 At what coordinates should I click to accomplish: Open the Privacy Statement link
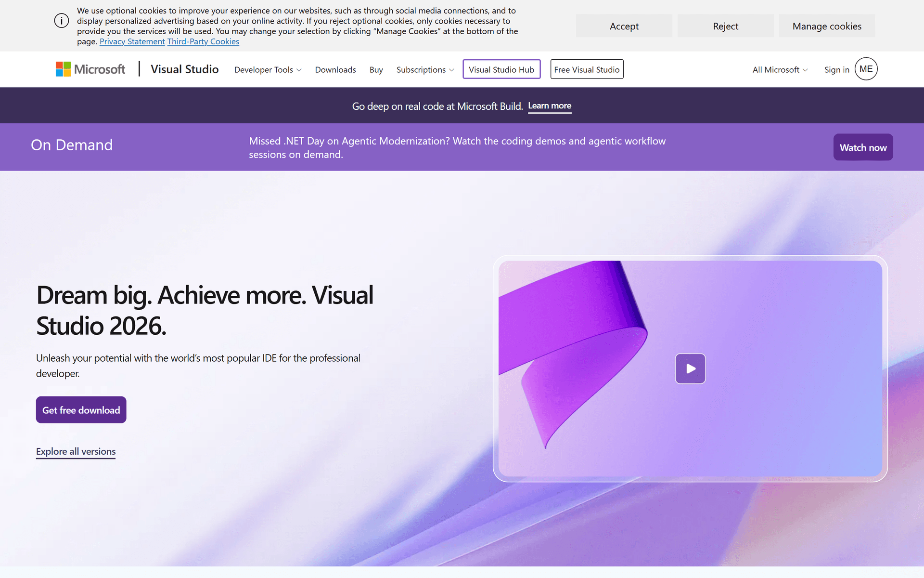pos(132,41)
